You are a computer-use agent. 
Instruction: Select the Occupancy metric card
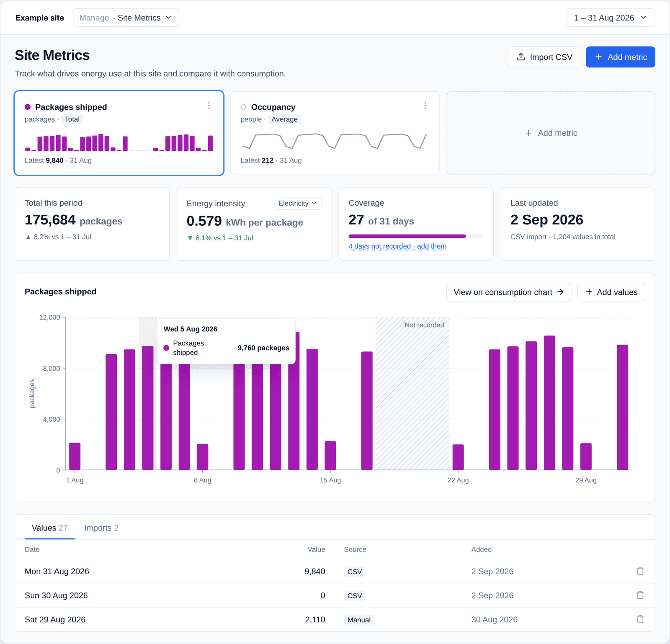(335, 133)
